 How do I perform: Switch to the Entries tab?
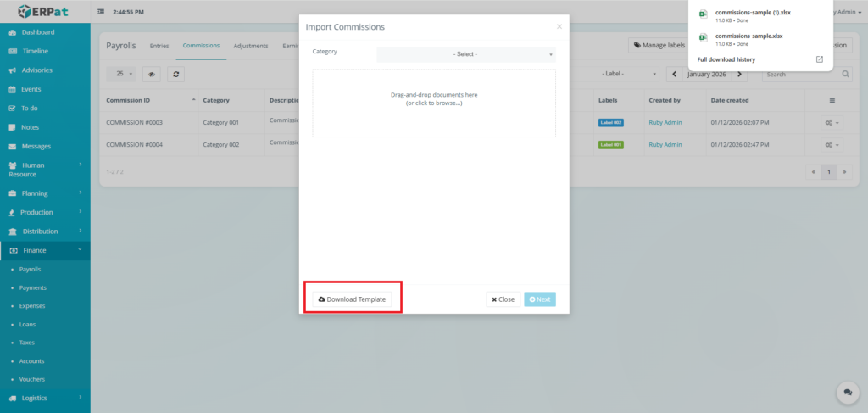pos(159,46)
